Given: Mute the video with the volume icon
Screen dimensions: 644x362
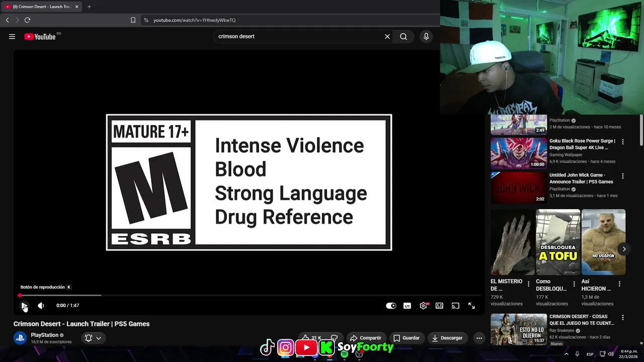Looking at the screenshot, I should (41, 306).
